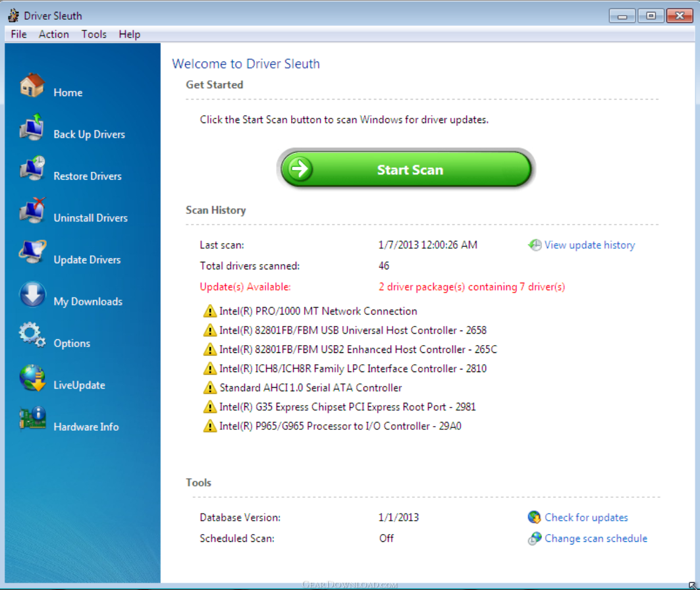Image resolution: width=700 pixels, height=590 pixels.
Task: Open Restore Drivers section
Action: (x=88, y=176)
